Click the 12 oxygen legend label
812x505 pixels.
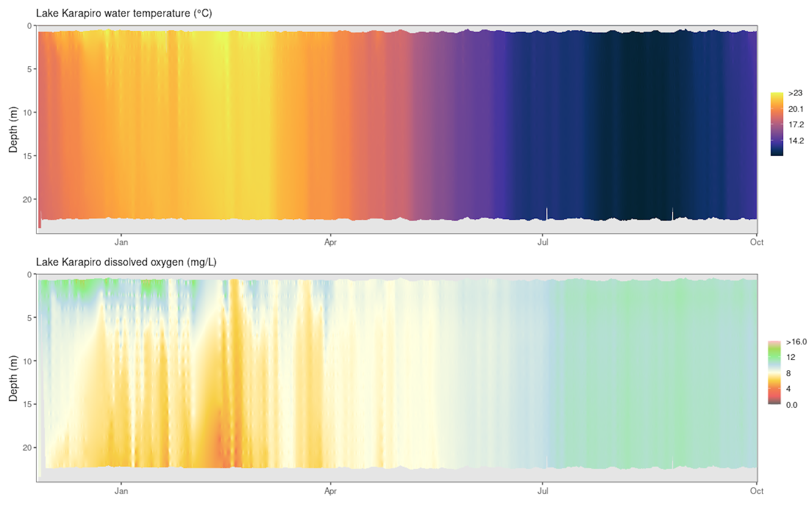[x=790, y=357]
